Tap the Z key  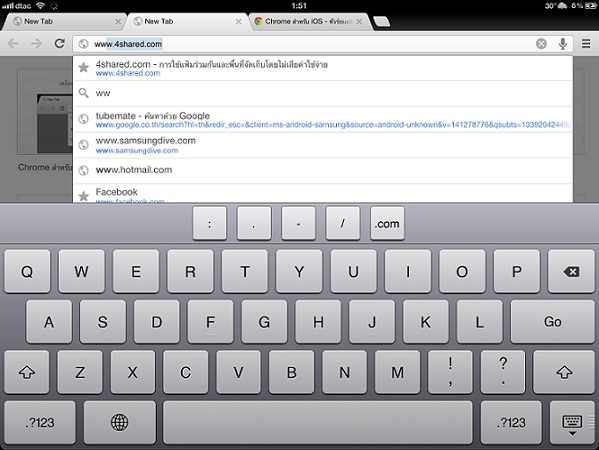coord(80,372)
